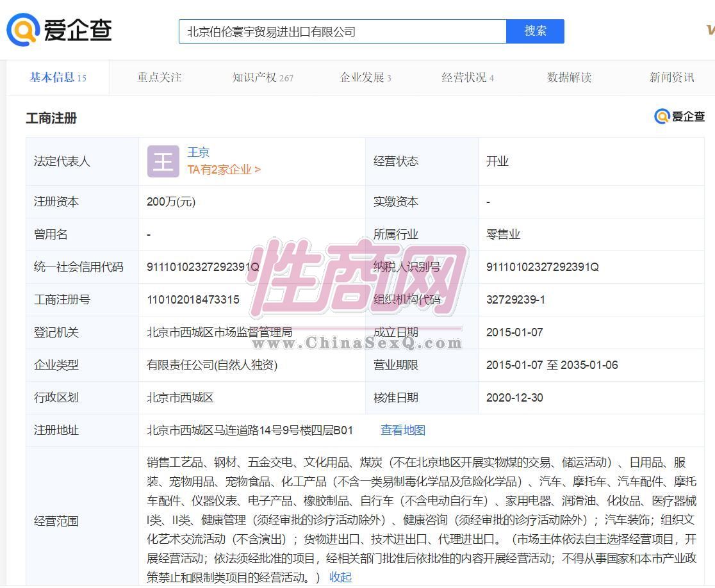This screenshot has height=588, width=715.
Task: Click the registered address text
Action: coord(250,430)
